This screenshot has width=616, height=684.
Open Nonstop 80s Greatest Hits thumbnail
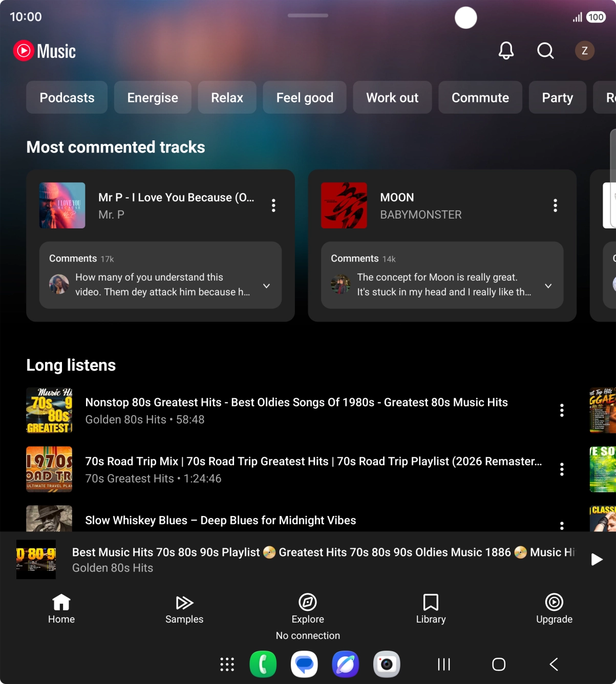pos(49,410)
